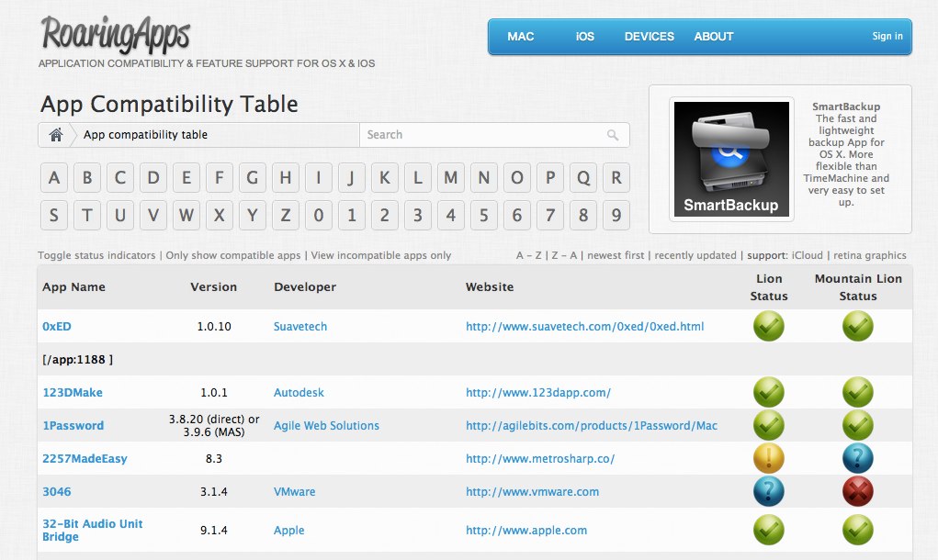Filter apps by letter B
The height and width of the screenshot is (560, 938).
tap(87, 177)
